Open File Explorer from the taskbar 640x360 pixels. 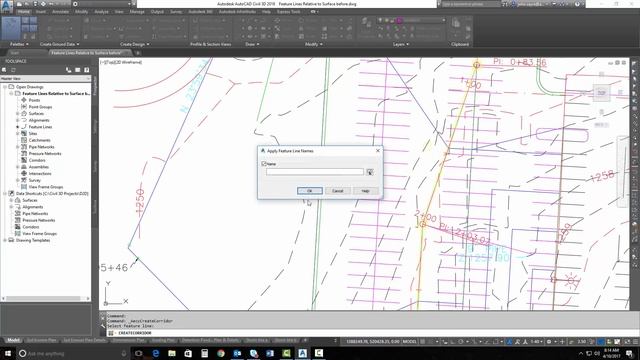coord(172,353)
